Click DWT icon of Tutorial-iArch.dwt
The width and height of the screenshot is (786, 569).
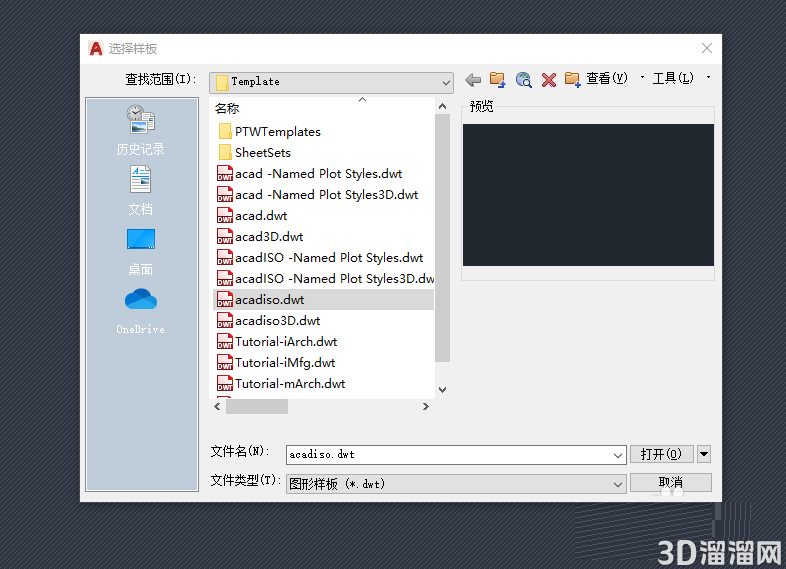pos(225,341)
